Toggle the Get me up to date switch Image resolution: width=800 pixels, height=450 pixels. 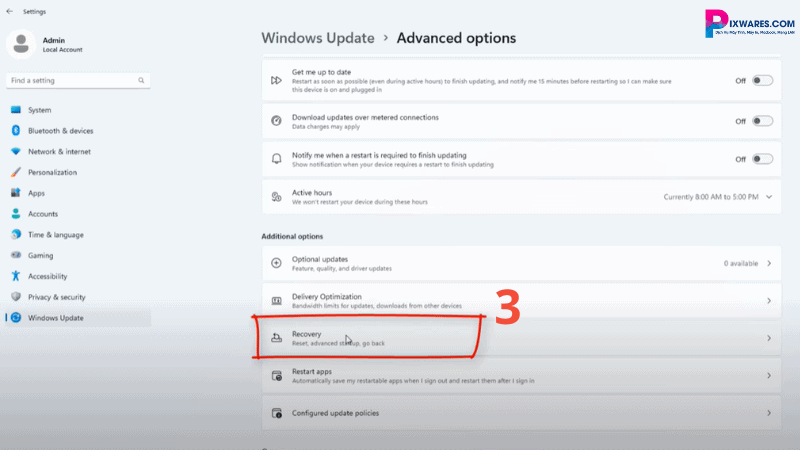coord(762,80)
